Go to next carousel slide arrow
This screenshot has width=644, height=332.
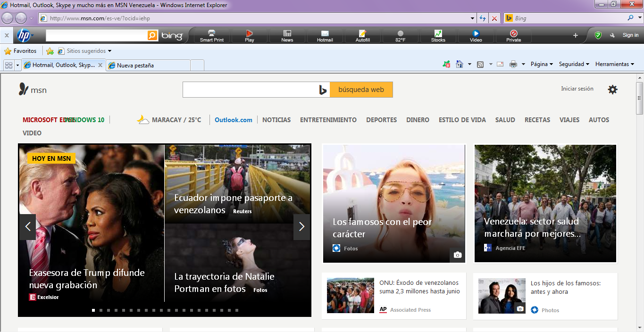(x=301, y=227)
